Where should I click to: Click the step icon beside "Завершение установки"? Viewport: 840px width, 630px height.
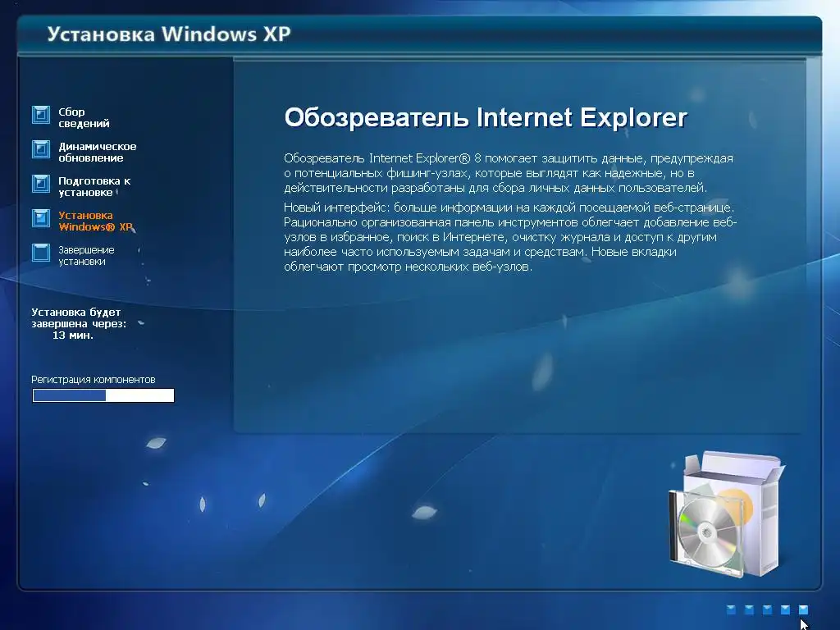tap(41, 253)
